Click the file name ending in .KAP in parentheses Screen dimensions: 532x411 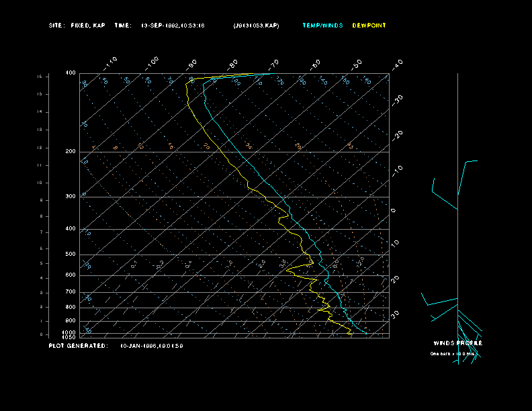pyautogui.click(x=256, y=26)
